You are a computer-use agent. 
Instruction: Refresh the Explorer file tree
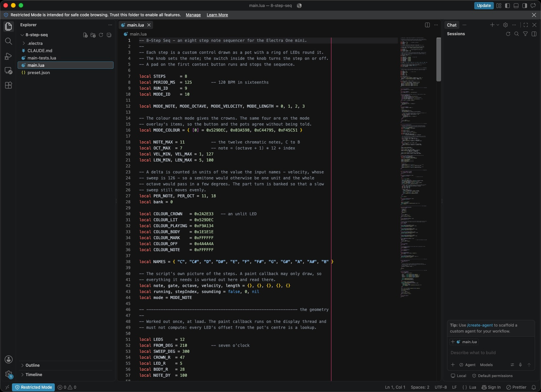click(x=101, y=35)
